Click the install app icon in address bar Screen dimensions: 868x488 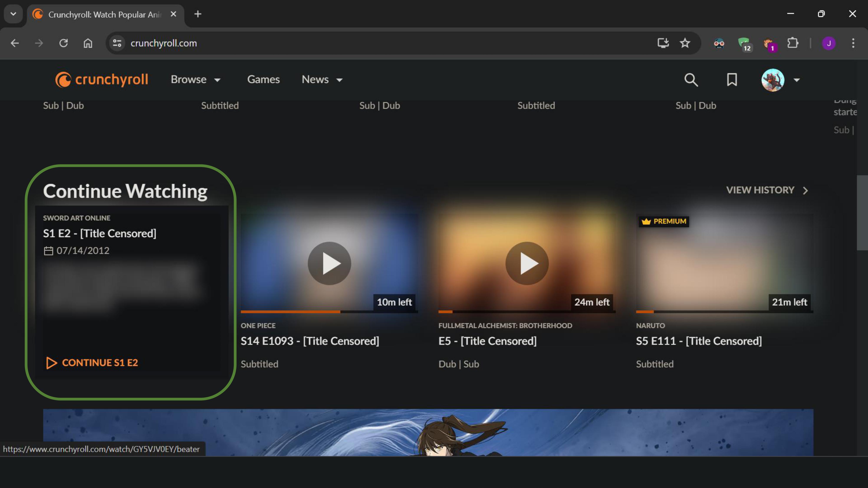[x=663, y=43]
